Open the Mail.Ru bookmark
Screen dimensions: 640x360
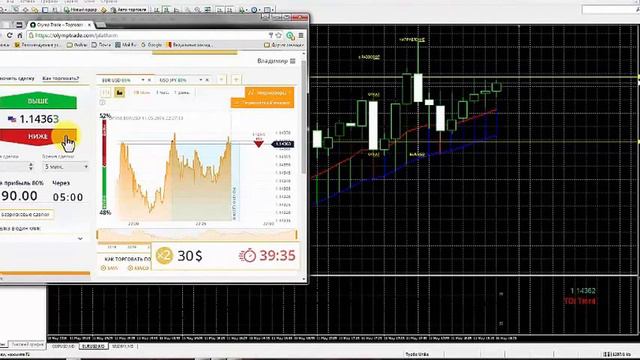point(126,45)
